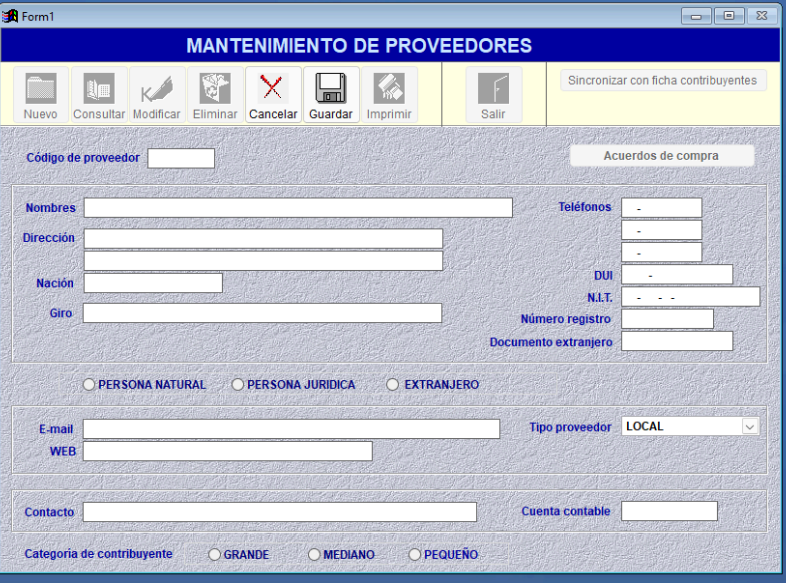The height and width of the screenshot is (583, 786).
Task: Click the Categoria de contribuyente label
Action: point(98,554)
